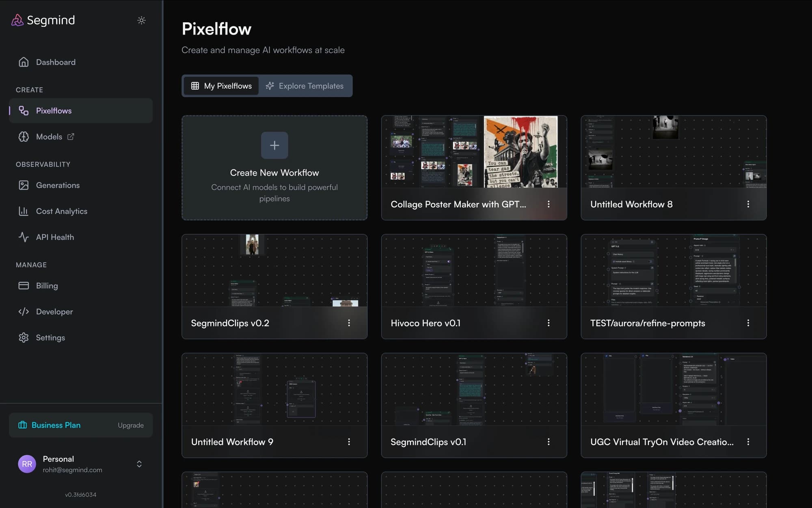The image size is (812, 508).
Task: Click the plus icon in Create New Workflow
Action: point(274,145)
